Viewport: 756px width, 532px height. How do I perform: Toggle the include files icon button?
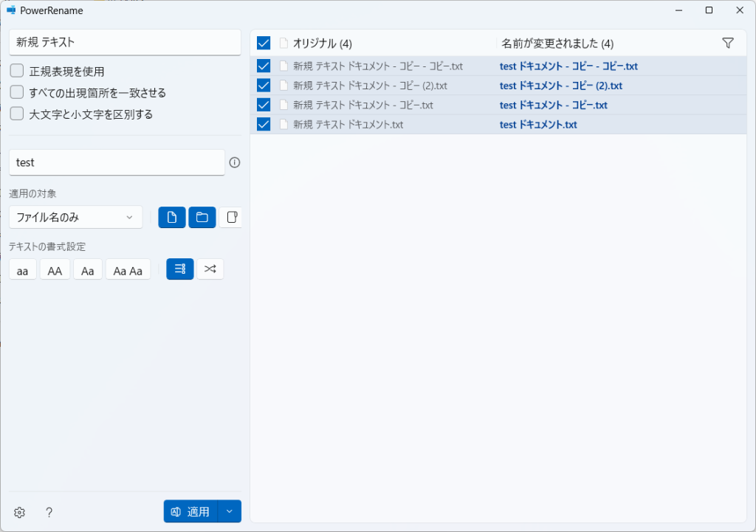coord(172,217)
